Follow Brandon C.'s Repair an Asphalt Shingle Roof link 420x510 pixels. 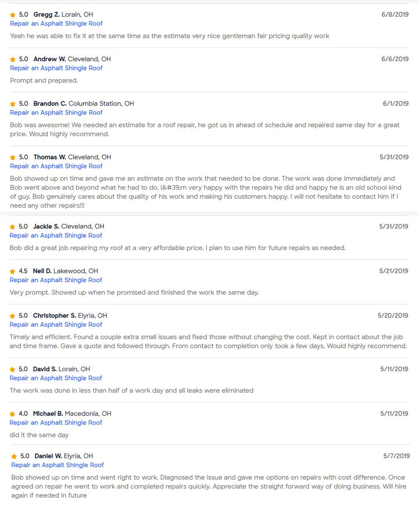56,113
